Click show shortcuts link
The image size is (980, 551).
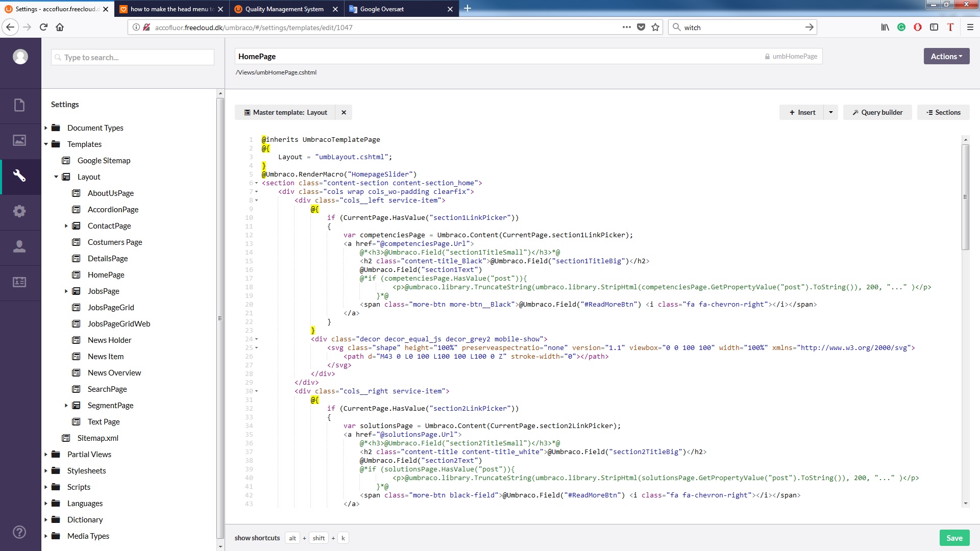[257, 538]
